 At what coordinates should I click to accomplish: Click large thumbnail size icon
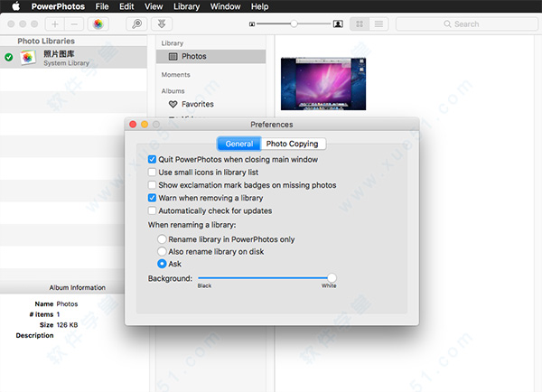(338, 23)
